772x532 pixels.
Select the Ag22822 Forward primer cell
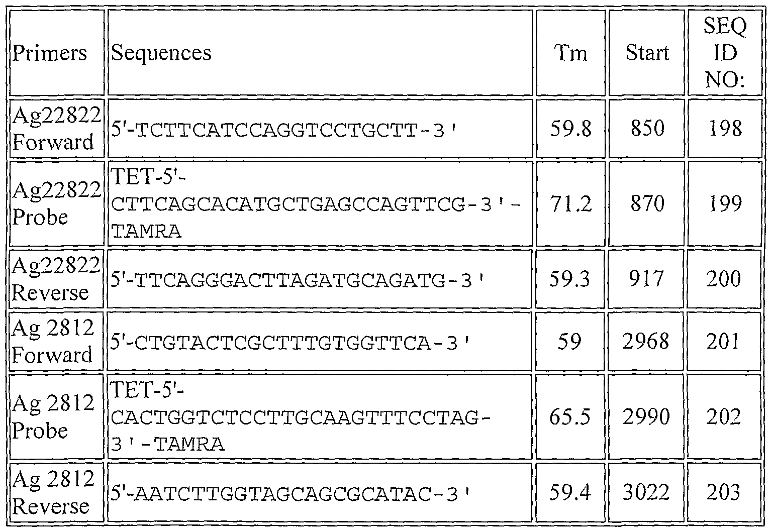point(56,129)
